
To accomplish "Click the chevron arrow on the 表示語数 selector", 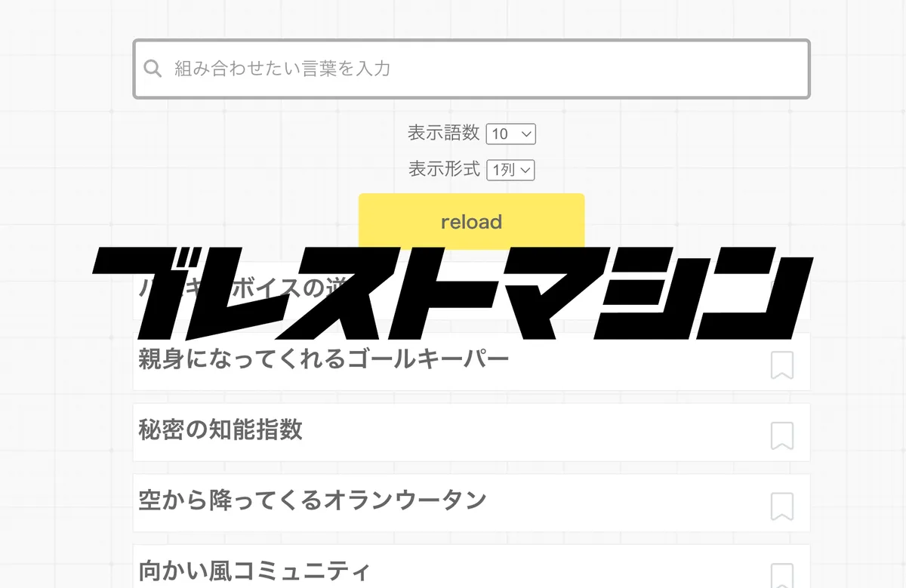I will point(527,134).
